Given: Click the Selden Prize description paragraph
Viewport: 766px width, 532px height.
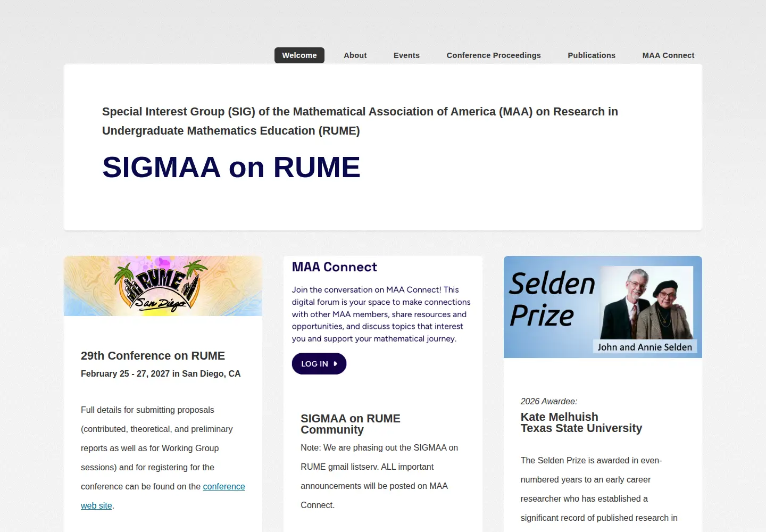Looking at the screenshot, I should click(x=599, y=489).
